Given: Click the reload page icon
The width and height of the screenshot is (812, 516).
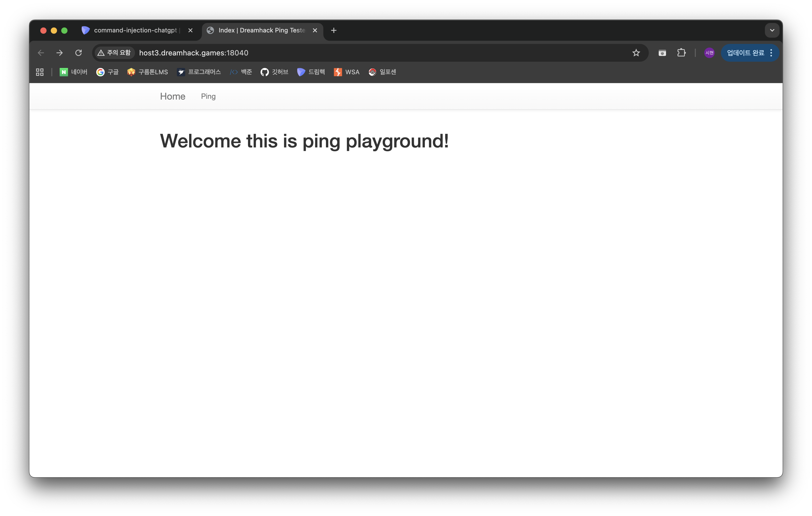Looking at the screenshot, I should (78, 53).
